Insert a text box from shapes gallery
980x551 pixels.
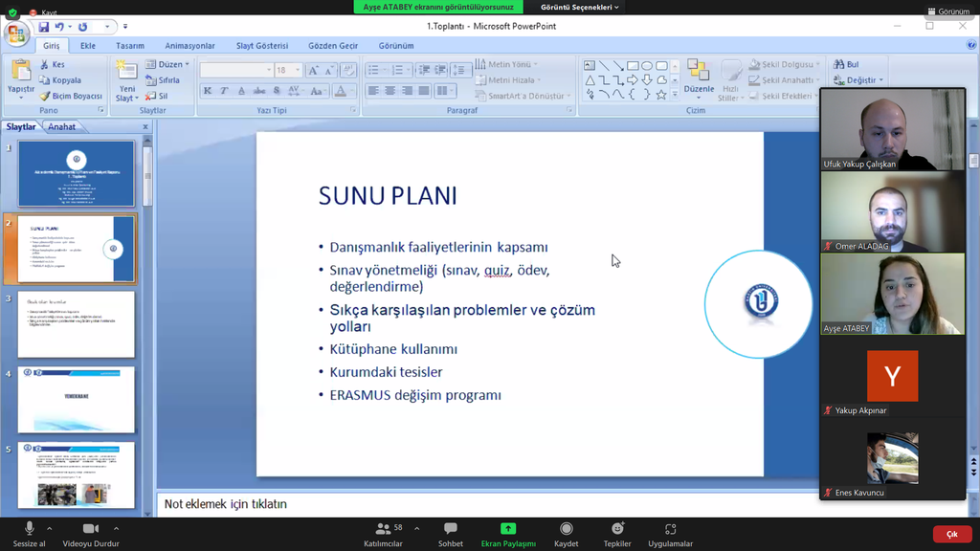[x=590, y=66]
